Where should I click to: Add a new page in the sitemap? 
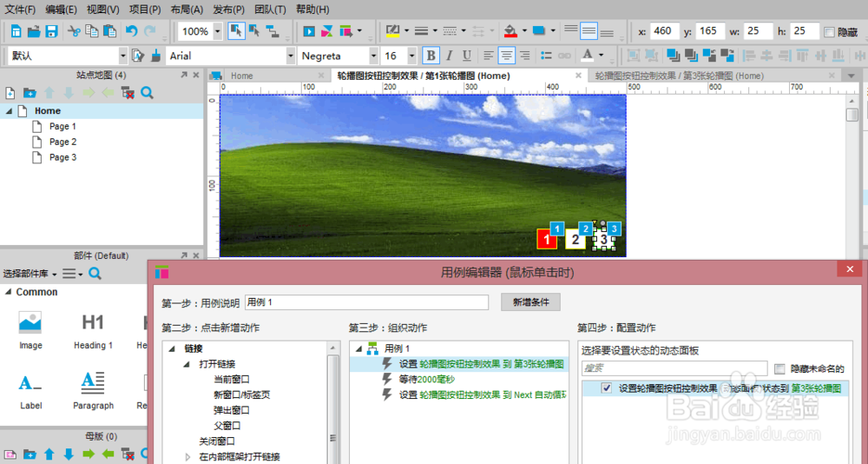coord(10,93)
